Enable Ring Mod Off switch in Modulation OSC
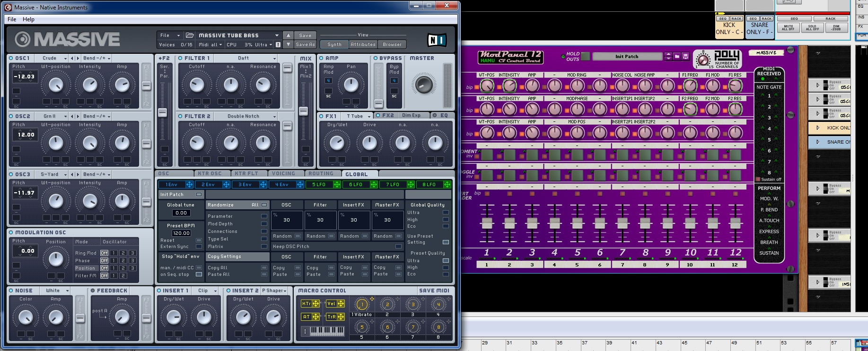The image size is (868, 351). pyautogui.click(x=104, y=253)
